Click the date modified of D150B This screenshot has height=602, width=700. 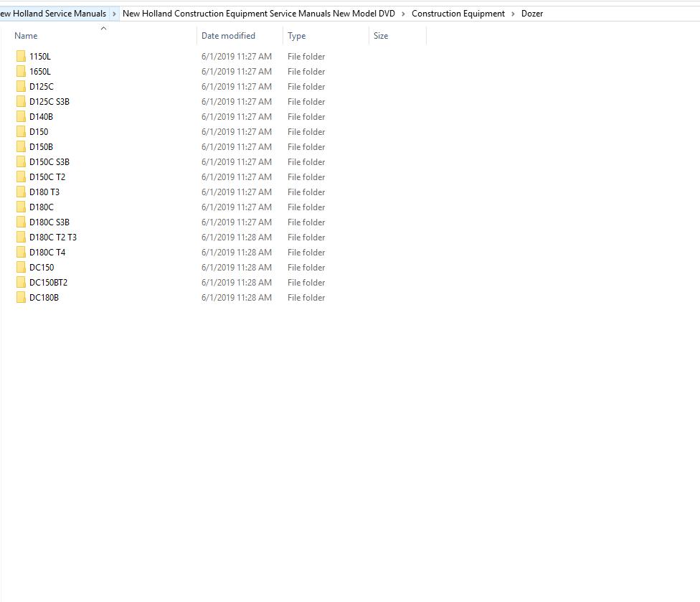[x=237, y=147]
